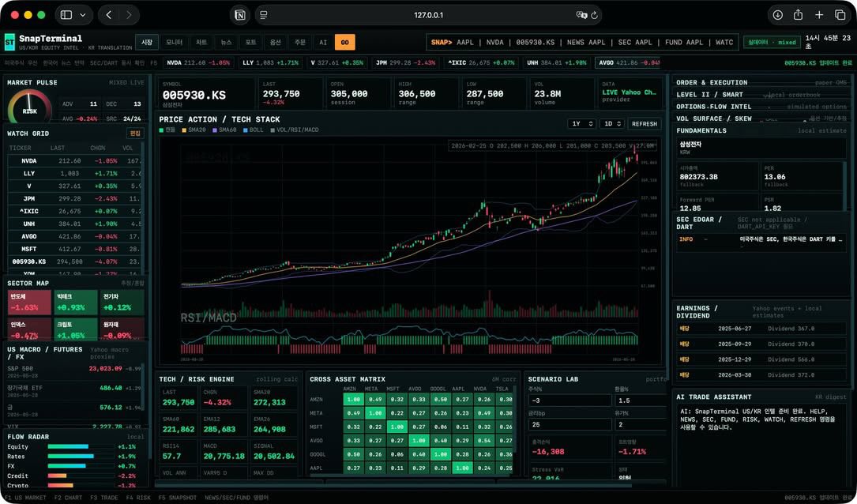
Task: Select the JPM ticker chip in tape
Action: [x=405, y=63]
